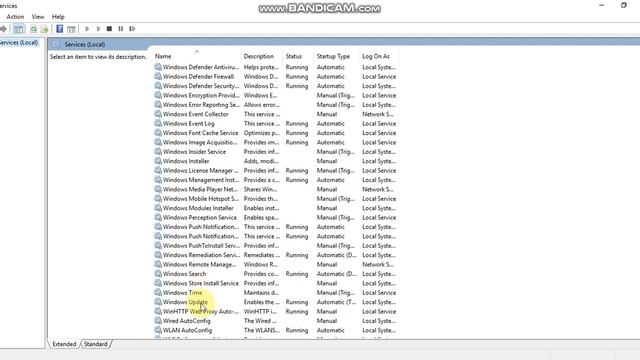Click the 'Automatic (T...' startup type cell
The height and width of the screenshot is (360, 640).
[336, 302]
